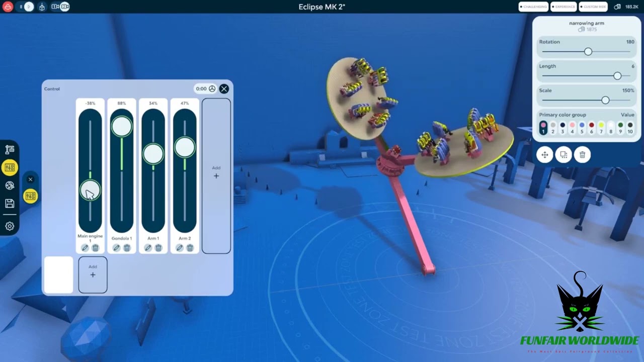
Task: Click the Arm 1 slider knob
Action: (x=153, y=154)
